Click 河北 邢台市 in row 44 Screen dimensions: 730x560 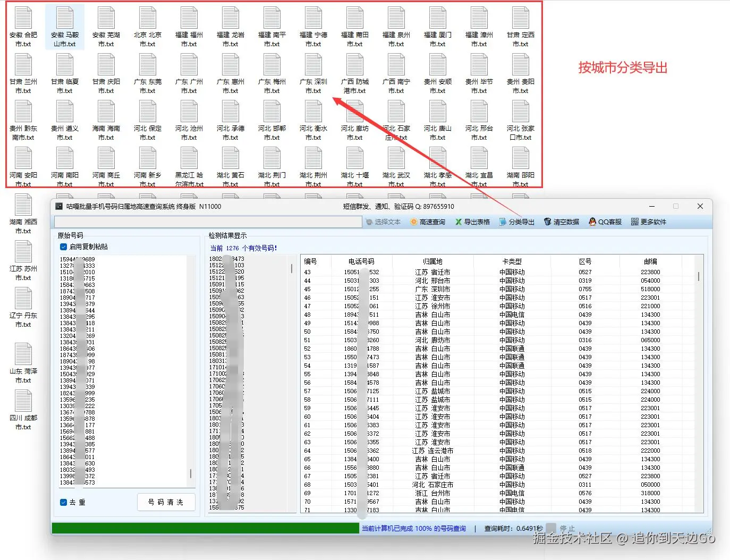[432, 281]
